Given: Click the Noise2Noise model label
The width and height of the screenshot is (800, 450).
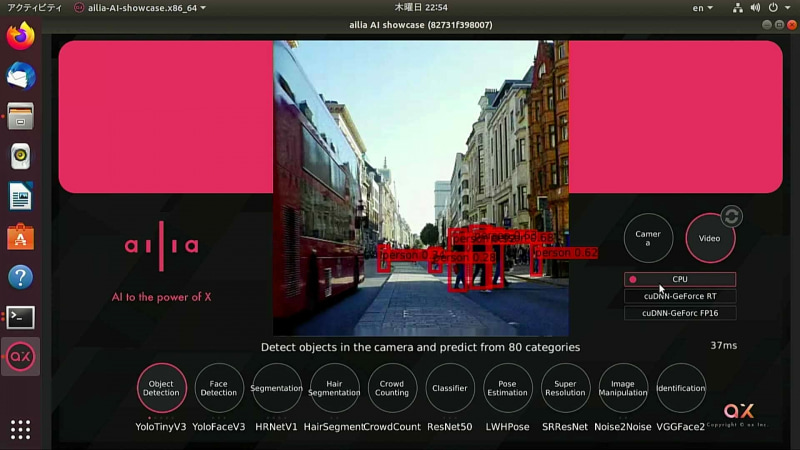Looking at the screenshot, I should click(623, 427).
